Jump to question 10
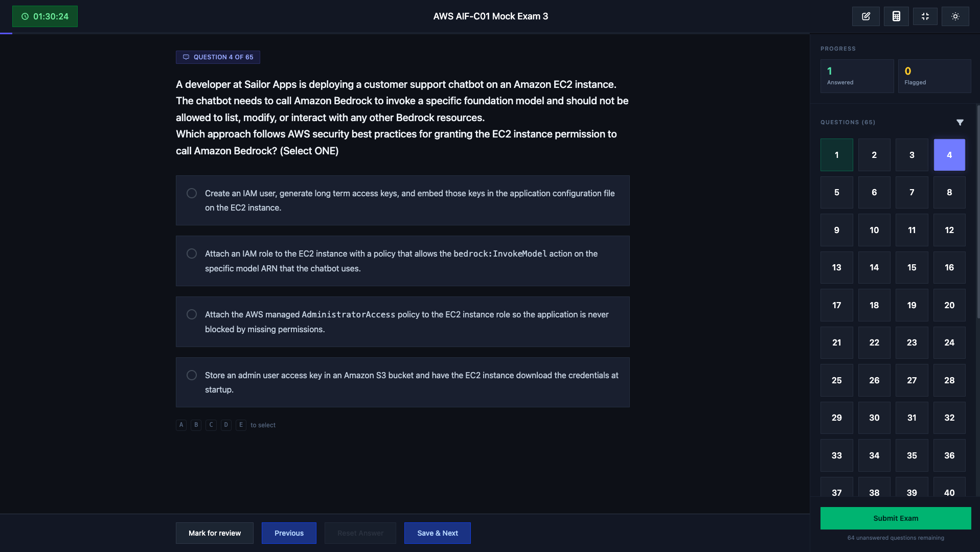This screenshot has width=980, height=552. click(x=874, y=230)
